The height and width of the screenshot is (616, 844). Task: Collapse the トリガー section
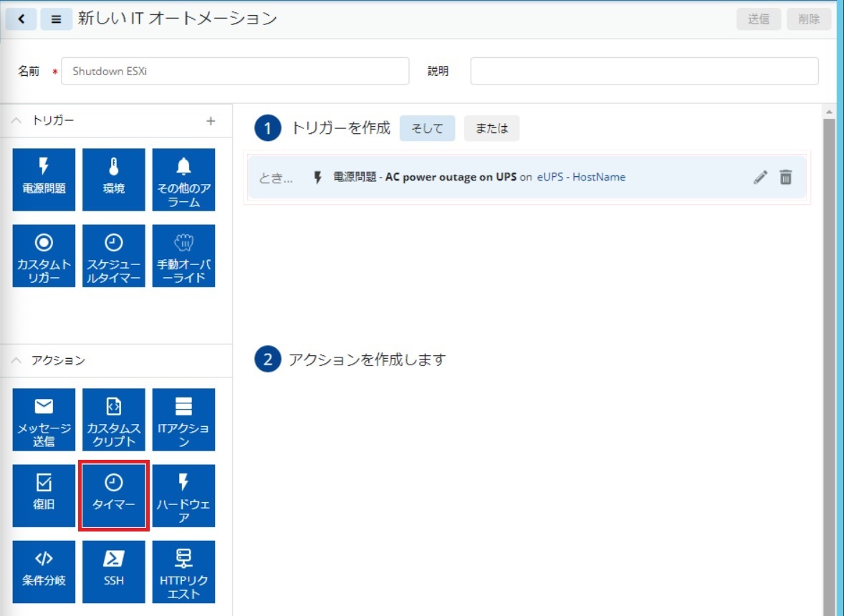point(16,121)
